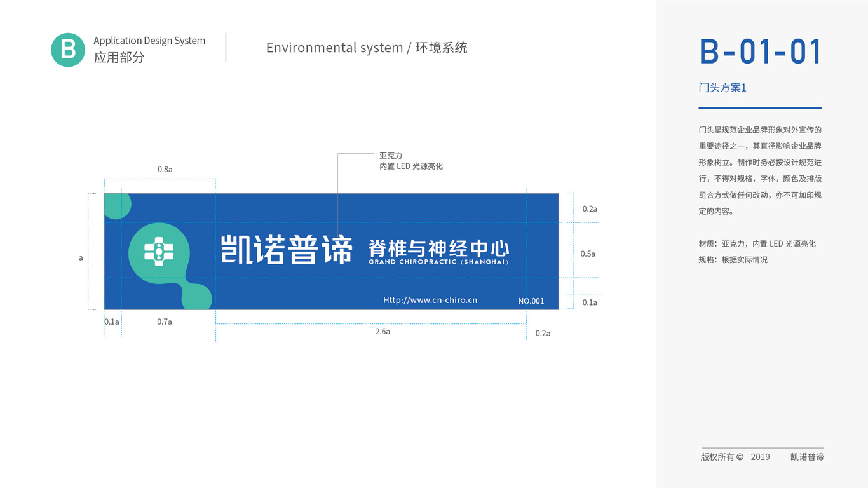Click the 'NO.001' text on sign
Image resolution: width=868 pixels, height=488 pixels.
(531, 301)
